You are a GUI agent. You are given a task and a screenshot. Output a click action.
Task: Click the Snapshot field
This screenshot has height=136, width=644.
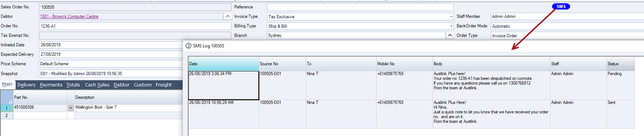(111, 73)
